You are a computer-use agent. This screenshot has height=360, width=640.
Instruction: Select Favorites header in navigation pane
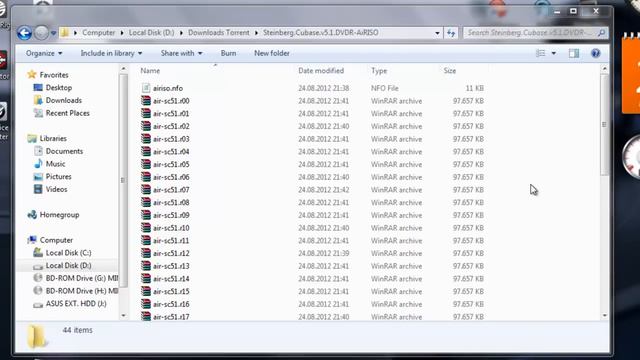tap(53, 75)
